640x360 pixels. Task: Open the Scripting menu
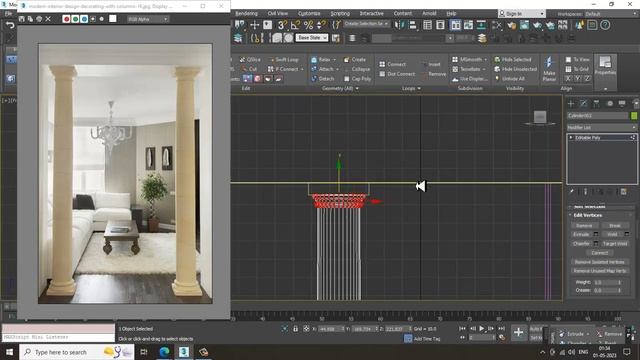340,13
